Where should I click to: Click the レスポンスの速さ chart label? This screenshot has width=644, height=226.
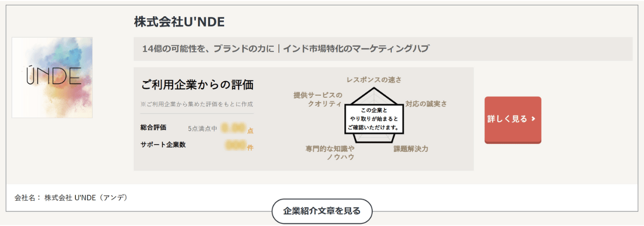[x=374, y=79]
